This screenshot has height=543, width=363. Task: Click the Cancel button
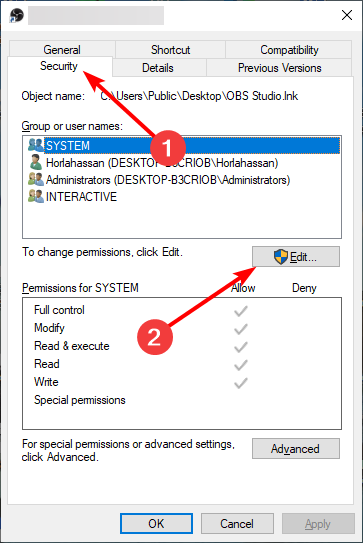(x=237, y=523)
